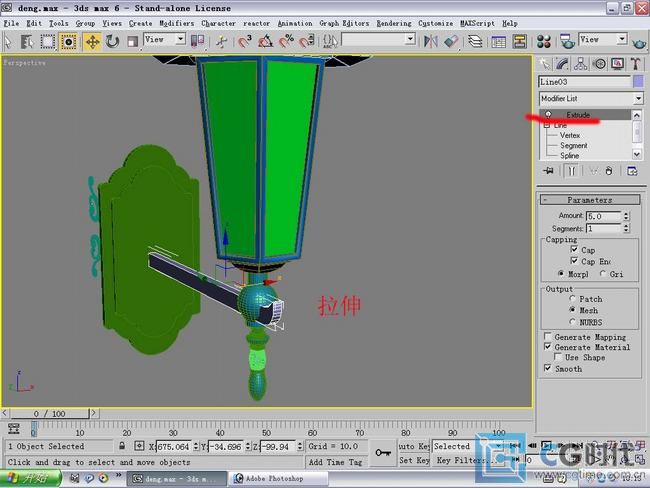650x488 pixels.
Task: Open the Rendering menu
Action: point(394,23)
